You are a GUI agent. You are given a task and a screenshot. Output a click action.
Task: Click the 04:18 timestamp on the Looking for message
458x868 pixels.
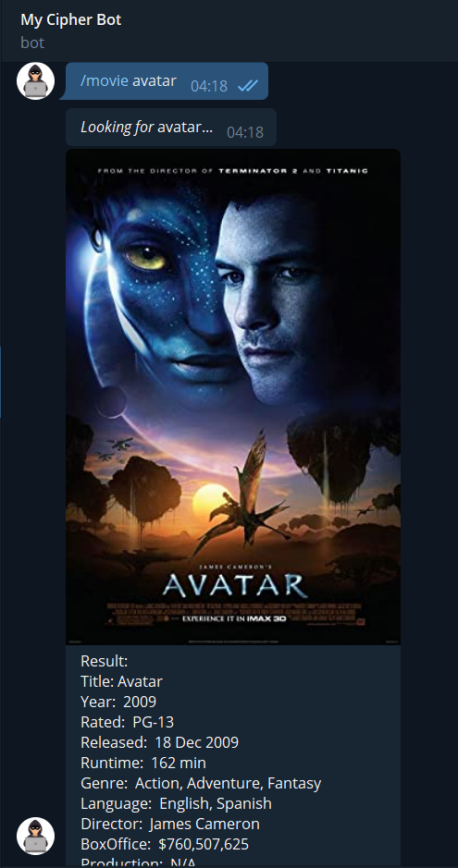click(245, 132)
